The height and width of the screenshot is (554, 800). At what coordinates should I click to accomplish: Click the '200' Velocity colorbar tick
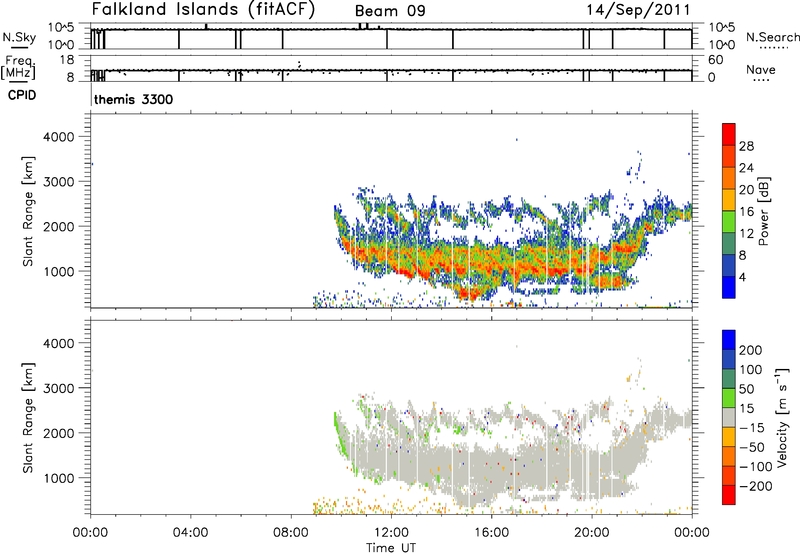(751, 350)
